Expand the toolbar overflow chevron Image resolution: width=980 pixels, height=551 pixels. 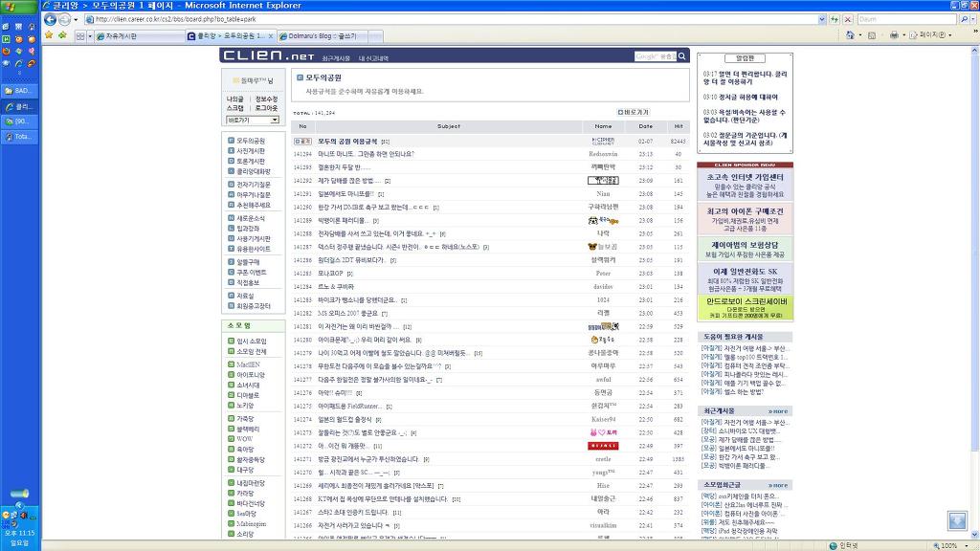coord(975,32)
